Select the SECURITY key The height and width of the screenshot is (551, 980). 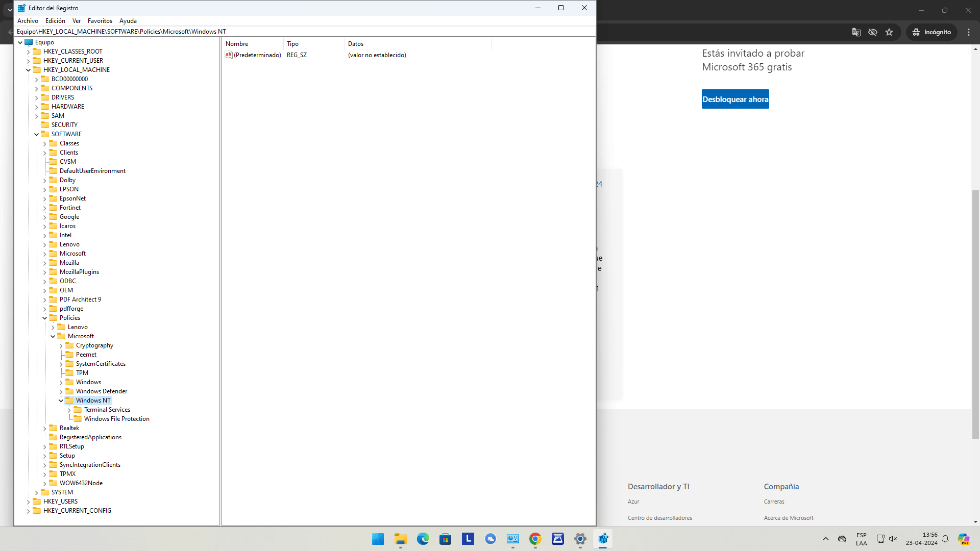64,125
